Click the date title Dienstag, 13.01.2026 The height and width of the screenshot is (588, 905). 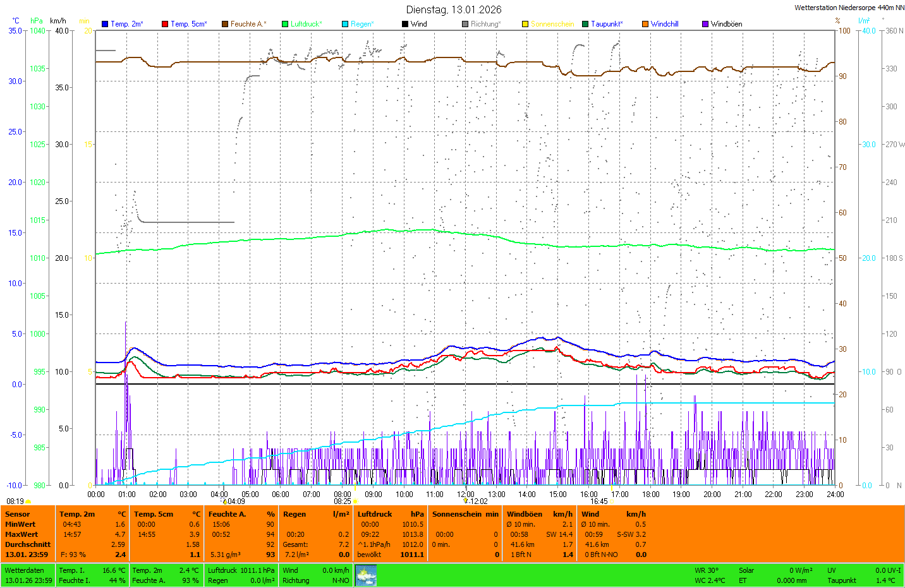454,9
